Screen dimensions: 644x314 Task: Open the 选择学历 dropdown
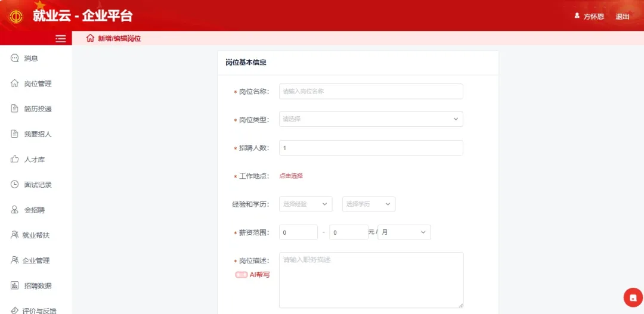(369, 204)
